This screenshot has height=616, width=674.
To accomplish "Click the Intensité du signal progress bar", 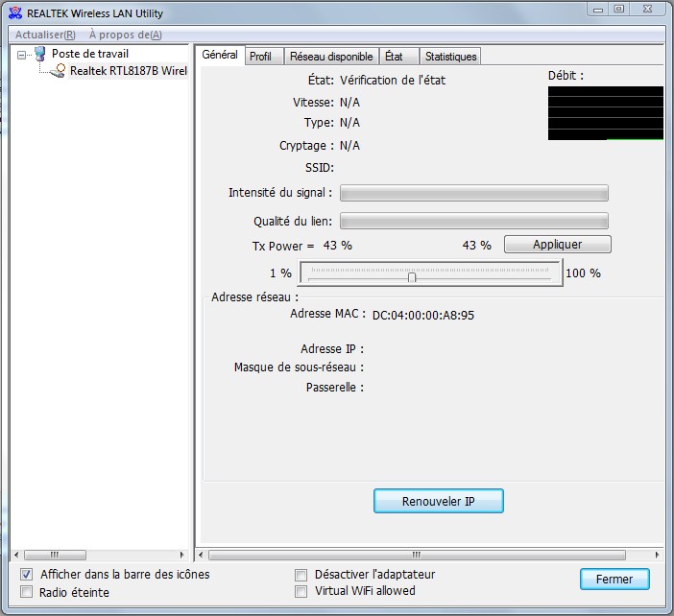I will 474,193.
